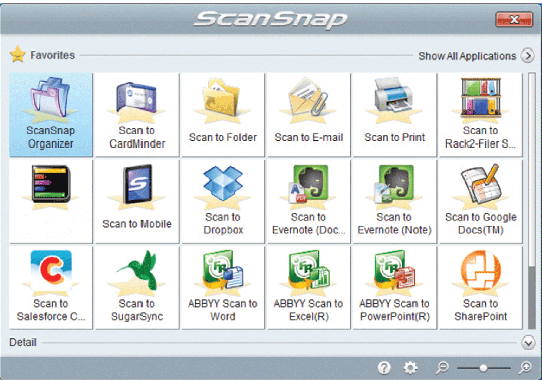This screenshot has height=380, width=542.
Task: Select Scan to Mobile
Action: pyautogui.click(x=137, y=201)
